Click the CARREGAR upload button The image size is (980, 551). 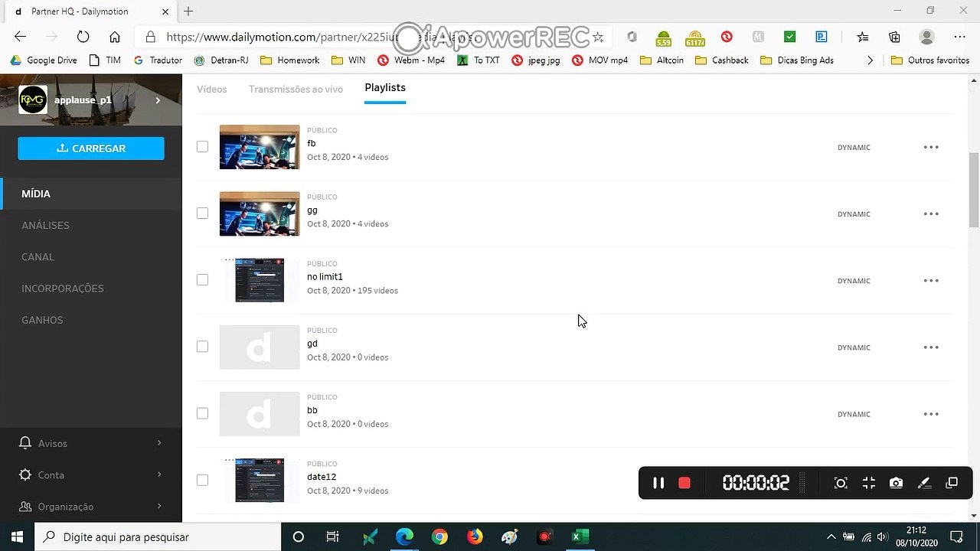pyautogui.click(x=91, y=148)
